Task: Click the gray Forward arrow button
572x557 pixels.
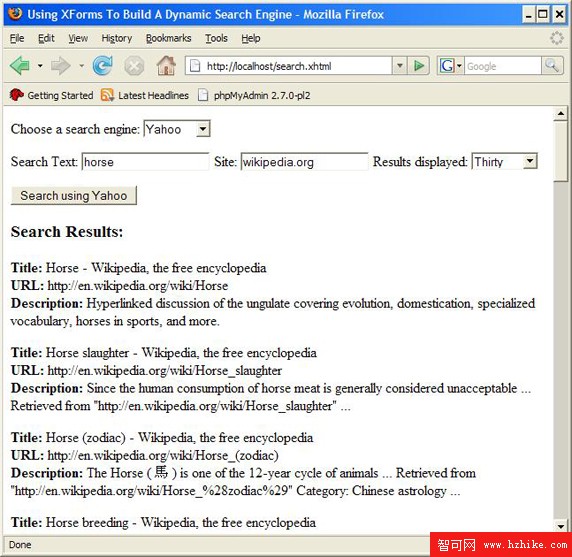Action: point(60,66)
